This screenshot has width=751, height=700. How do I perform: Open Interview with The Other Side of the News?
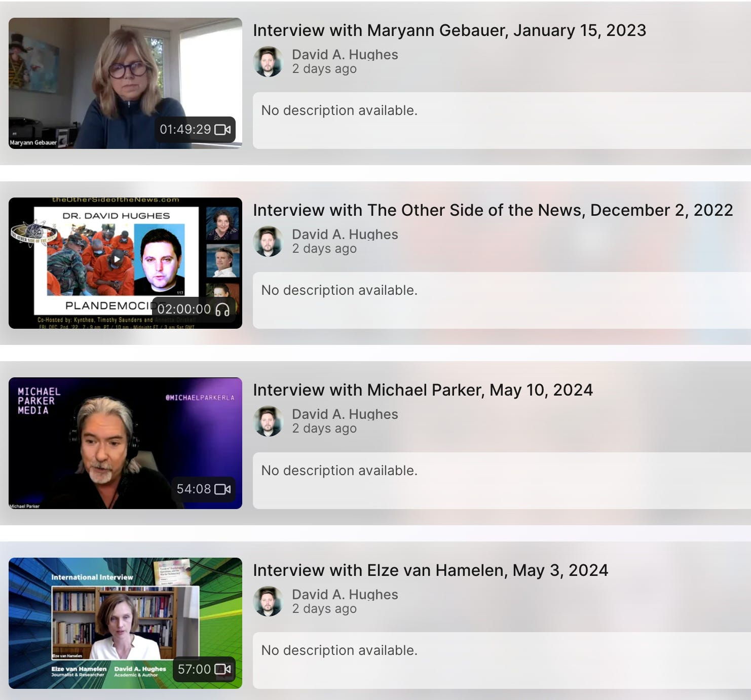click(x=493, y=210)
